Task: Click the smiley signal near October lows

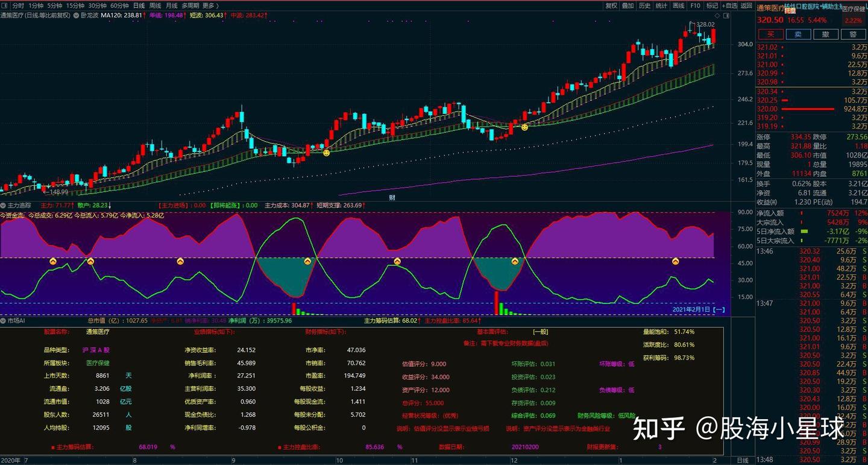Action: click(326, 153)
